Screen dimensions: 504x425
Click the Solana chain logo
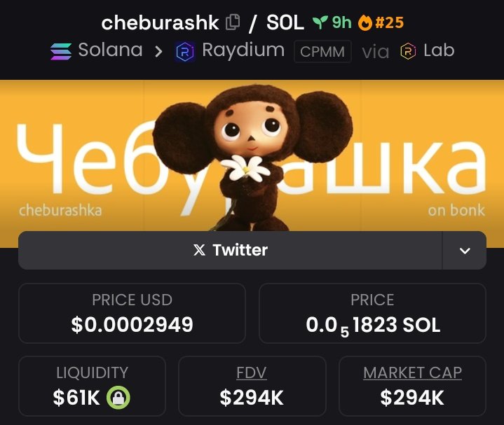61,51
